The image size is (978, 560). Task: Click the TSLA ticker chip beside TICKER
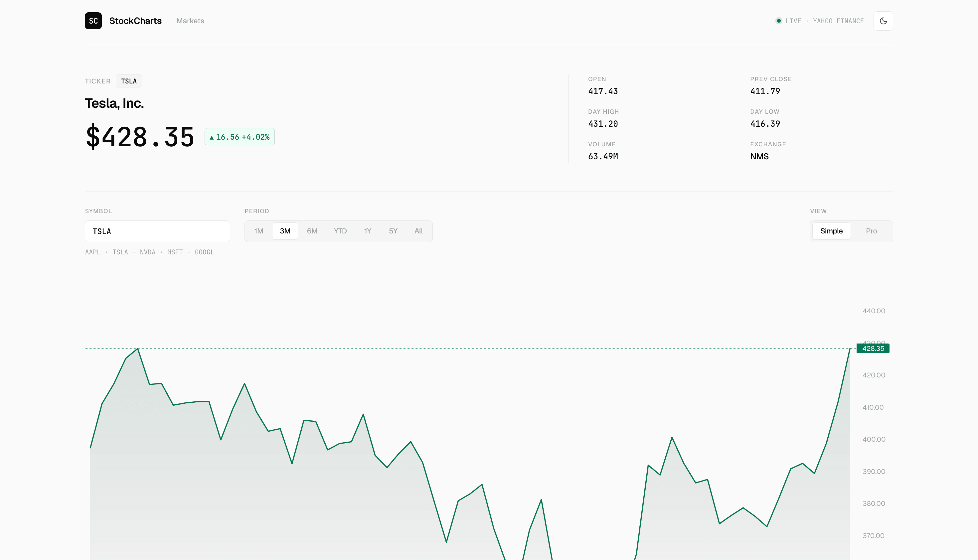129,81
